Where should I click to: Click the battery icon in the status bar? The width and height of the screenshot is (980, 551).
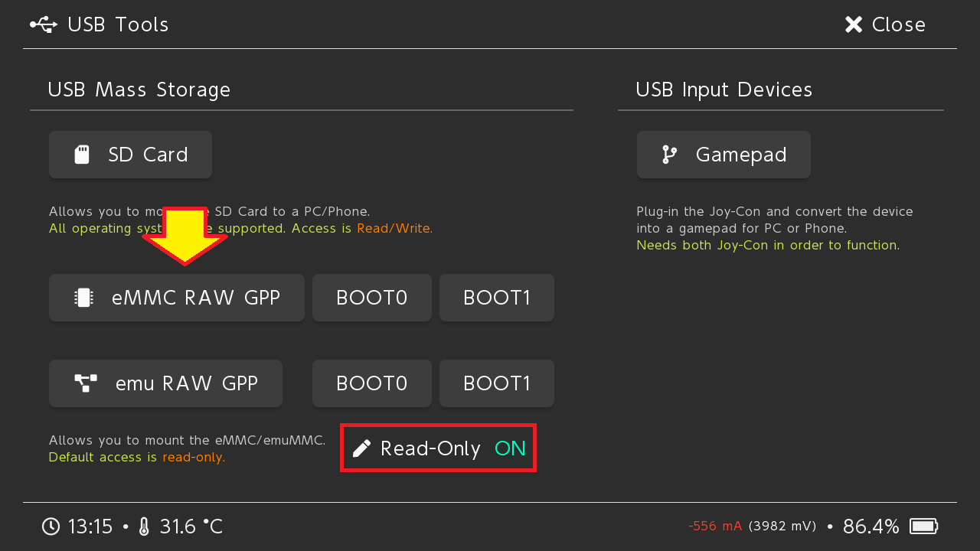pos(924,526)
